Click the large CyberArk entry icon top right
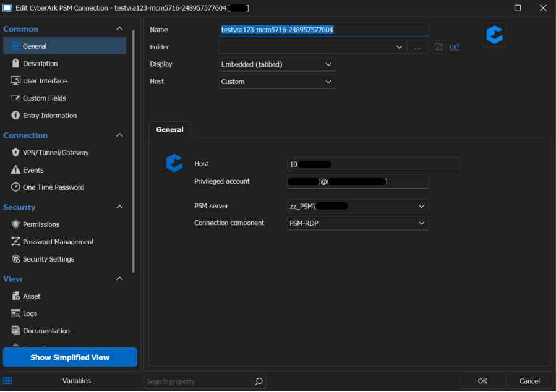This screenshot has height=392, width=556. (494, 35)
